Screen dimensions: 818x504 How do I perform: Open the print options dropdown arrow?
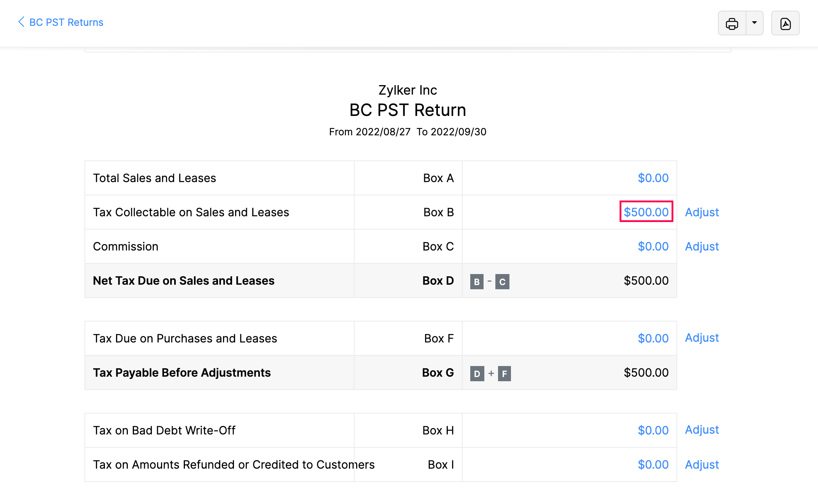(754, 23)
